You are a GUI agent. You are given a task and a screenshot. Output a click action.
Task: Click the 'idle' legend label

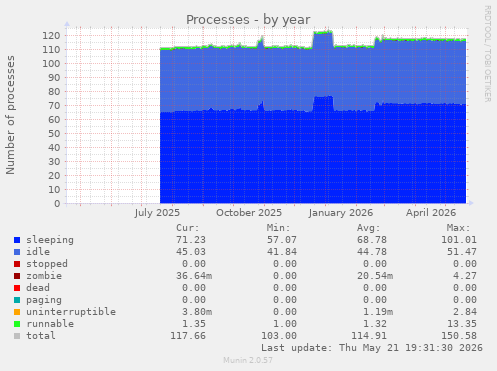coord(38,252)
